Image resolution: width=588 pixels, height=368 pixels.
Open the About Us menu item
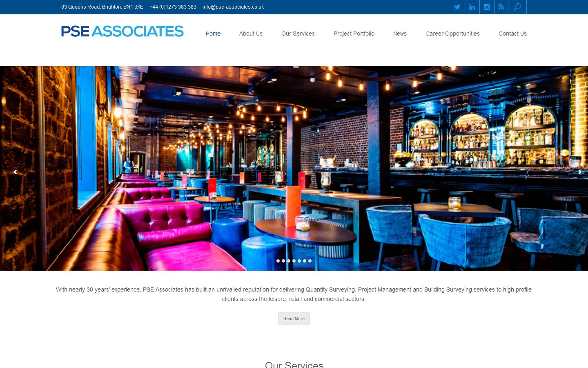[251, 34]
